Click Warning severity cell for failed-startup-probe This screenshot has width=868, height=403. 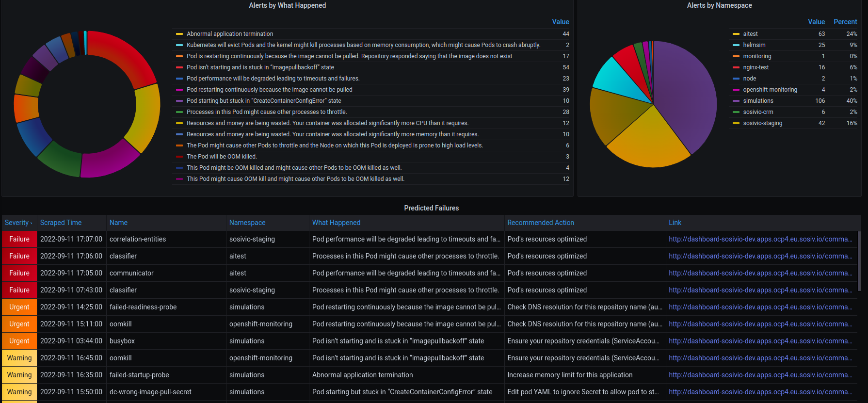pos(19,375)
